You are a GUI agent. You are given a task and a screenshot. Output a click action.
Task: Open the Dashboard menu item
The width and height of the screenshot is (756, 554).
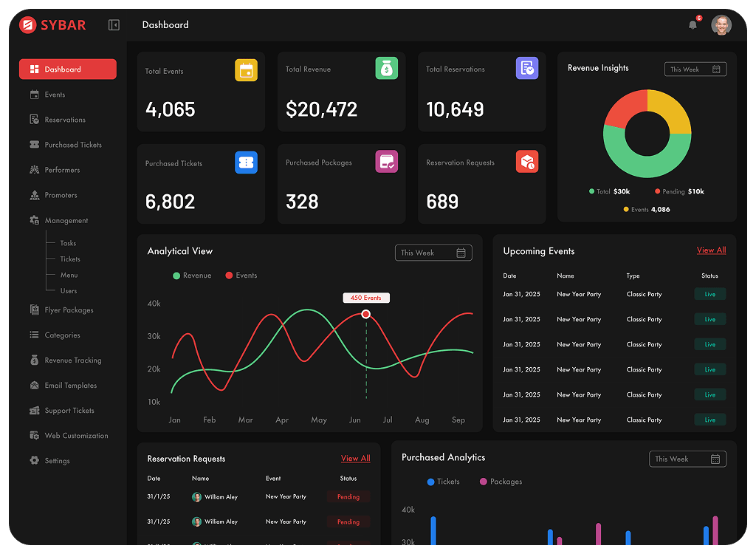pos(68,69)
